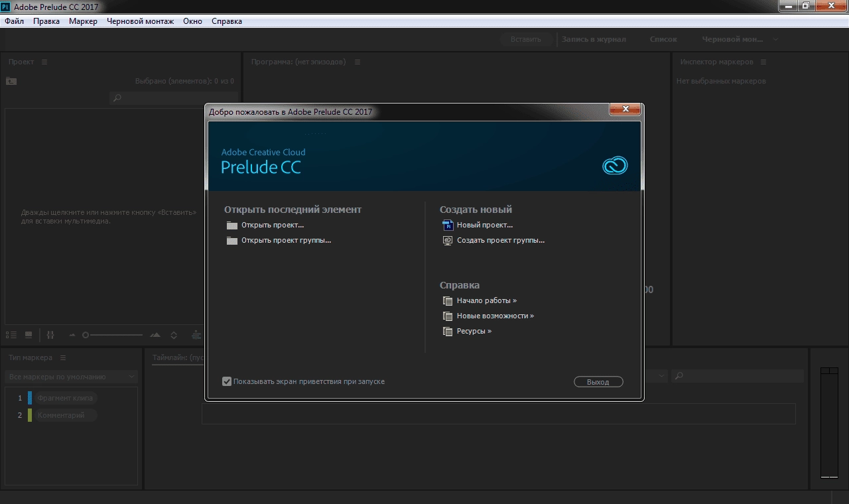Select the Таймлайн panel tab
849x504 pixels.
click(x=178, y=357)
